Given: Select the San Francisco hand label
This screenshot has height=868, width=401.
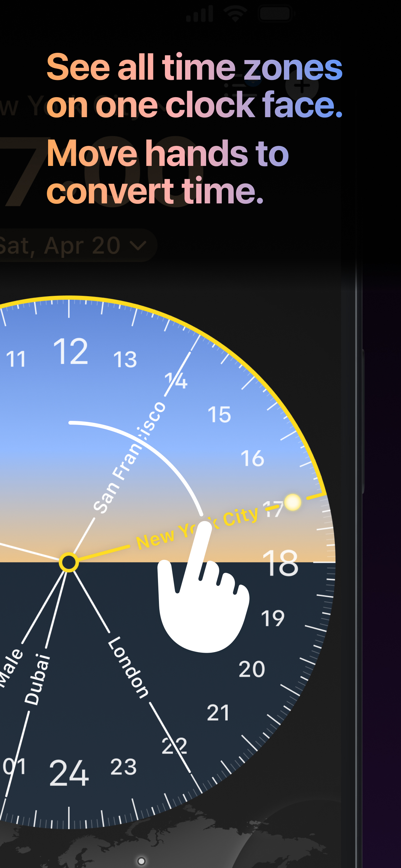Looking at the screenshot, I should [129, 457].
